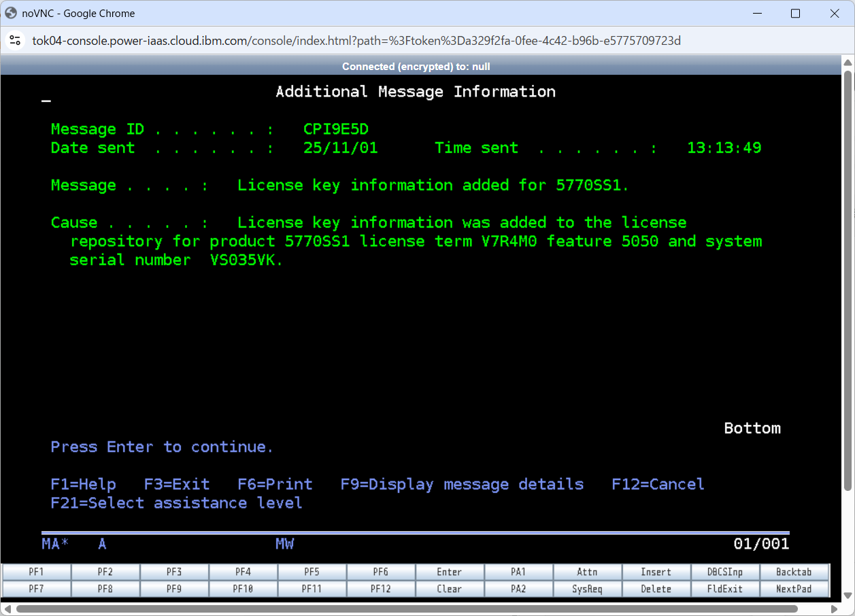
Task: Click the F12=Cancel text
Action: coord(658,484)
